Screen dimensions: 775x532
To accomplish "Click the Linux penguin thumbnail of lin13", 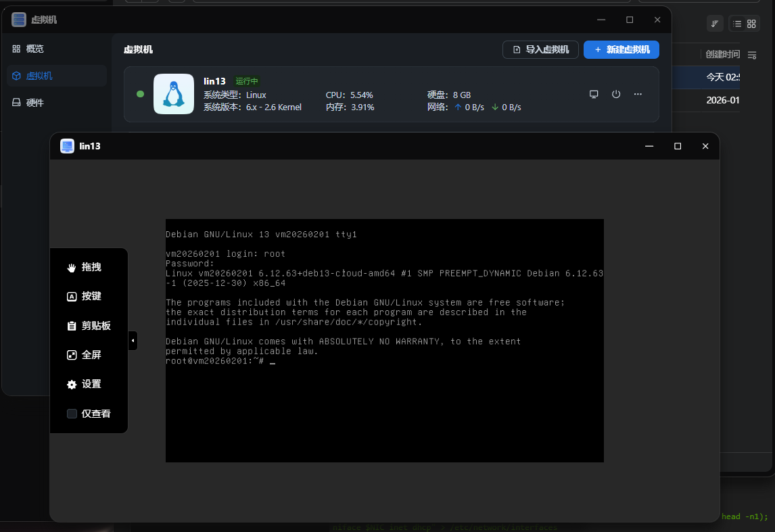I will [174, 94].
